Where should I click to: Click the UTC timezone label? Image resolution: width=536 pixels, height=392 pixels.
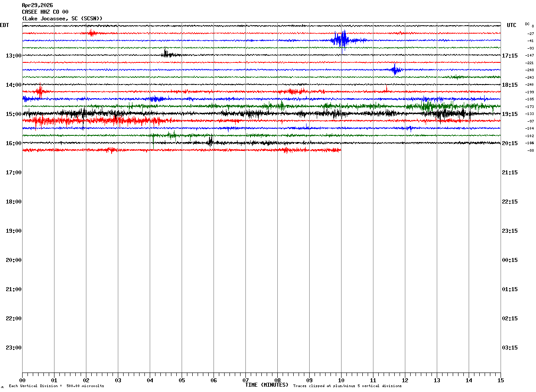512,25
